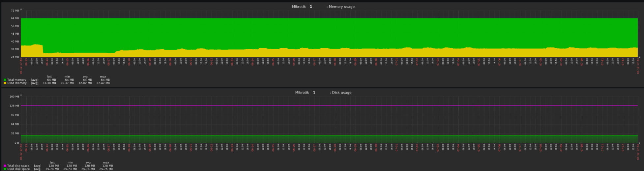Select the Total memory legend label
Viewport: 644px width, 171px height.
click(x=17, y=80)
